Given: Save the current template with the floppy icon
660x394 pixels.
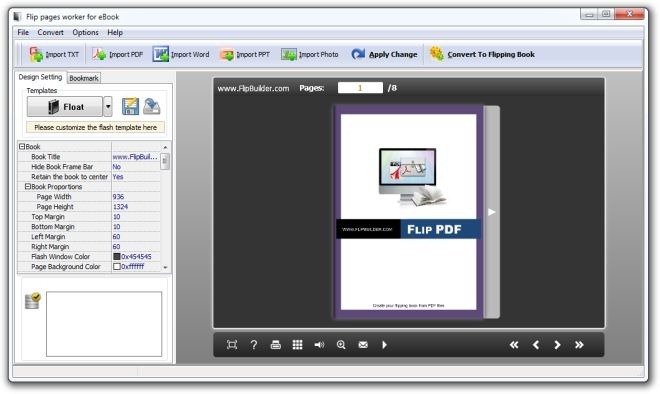Looking at the screenshot, I should 130,106.
